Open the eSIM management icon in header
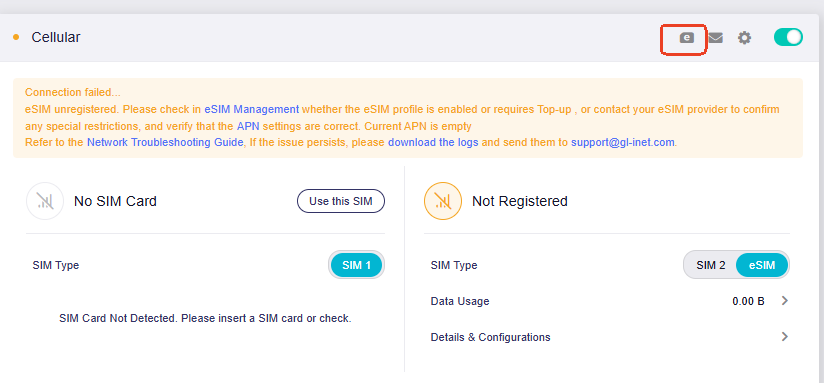This screenshot has height=383, width=824. coord(686,38)
